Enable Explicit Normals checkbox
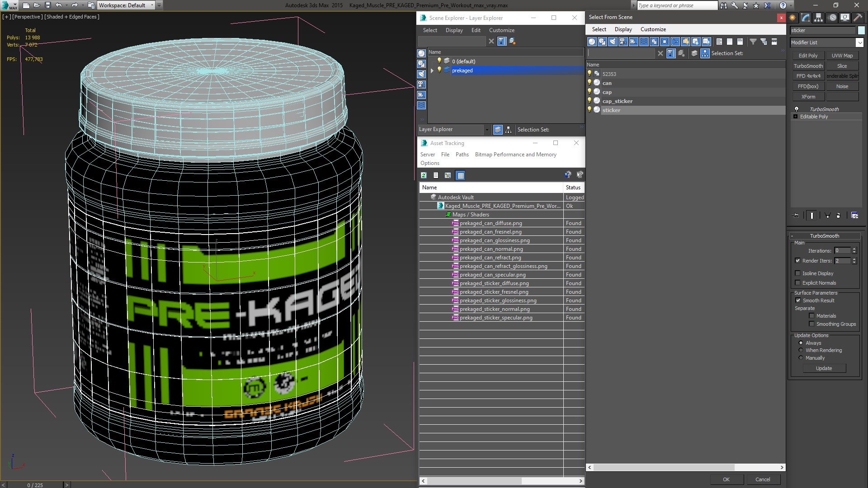The height and width of the screenshot is (488, 868). [x=797, y=283]
